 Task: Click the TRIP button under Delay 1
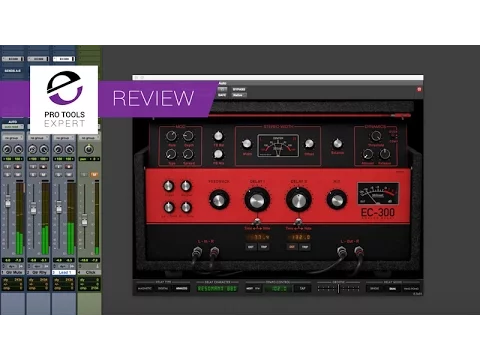coord(264,247)
